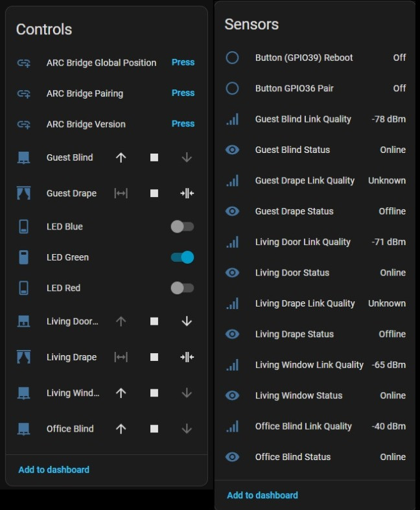Open Button GPIO36 Pair sensor
This screenshot has width=420, height=510.
point(316,89)
